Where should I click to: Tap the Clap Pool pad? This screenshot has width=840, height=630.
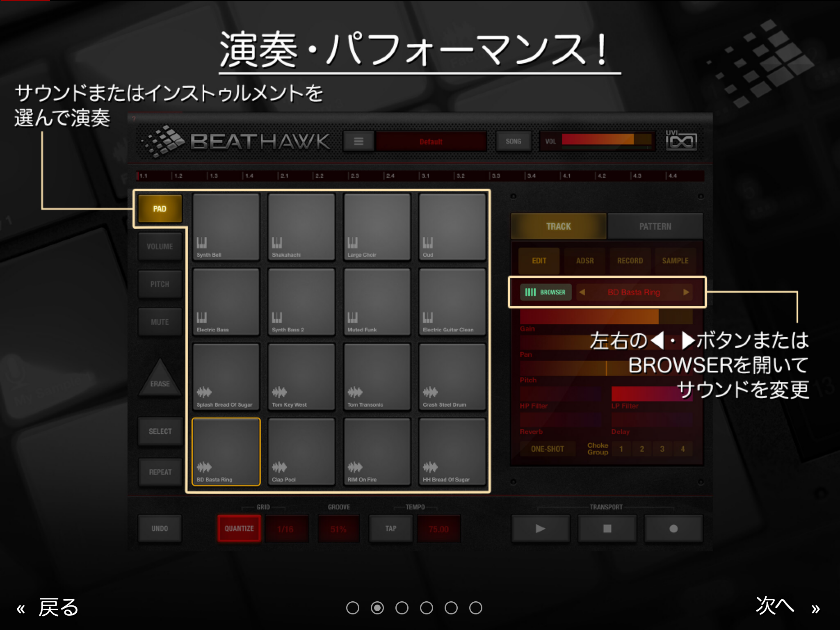pyautogui.click(x=301, y=452)
